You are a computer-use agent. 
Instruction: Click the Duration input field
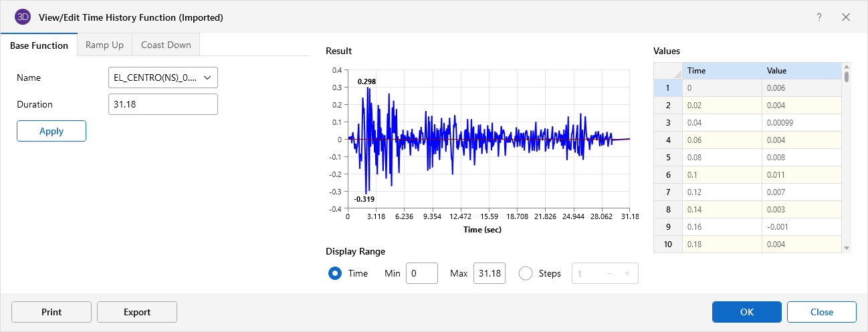[x=162, y=104]
